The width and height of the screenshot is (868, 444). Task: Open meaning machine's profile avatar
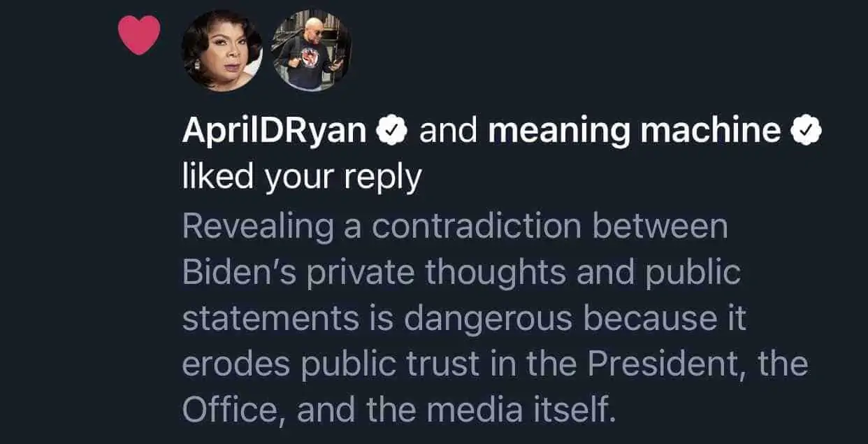coord(311,52)
